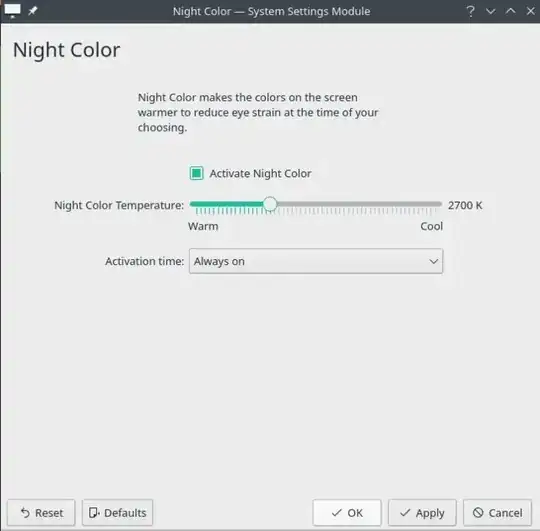The image size is (540, 531).
Task: Toggle the Activate Night Color checkbox
Action: (197, 173)
